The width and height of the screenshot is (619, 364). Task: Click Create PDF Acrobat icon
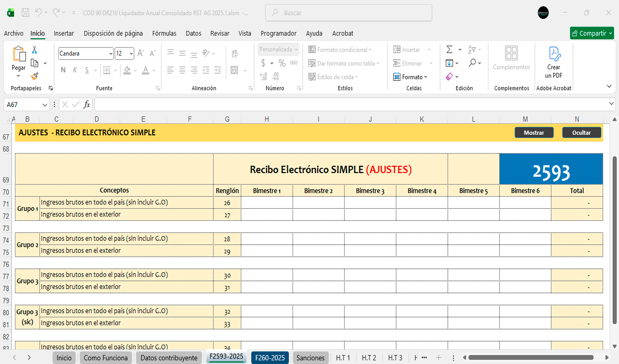[554, 62]
